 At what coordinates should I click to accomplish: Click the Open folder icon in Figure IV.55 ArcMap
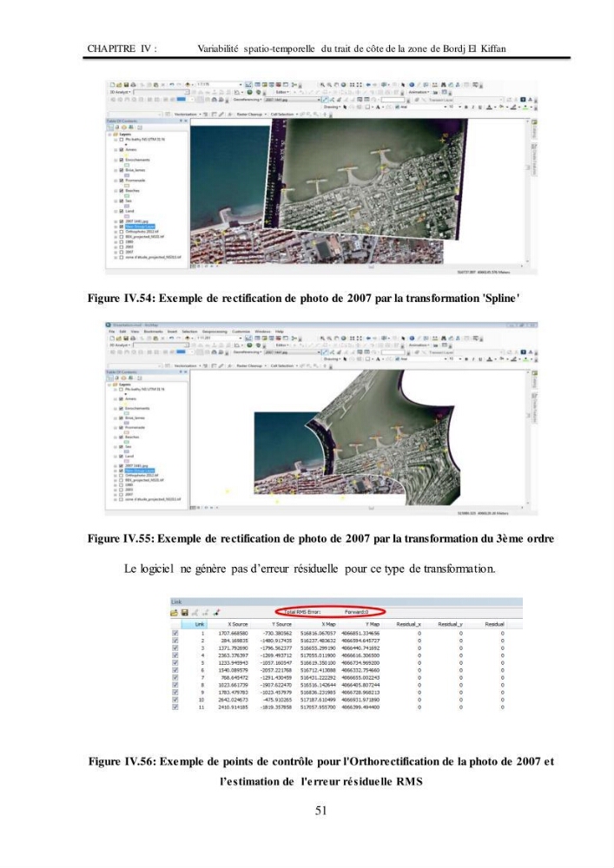tap(118, 339)
